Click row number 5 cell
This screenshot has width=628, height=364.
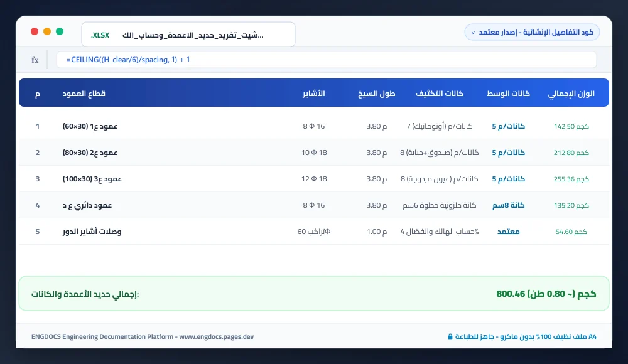(x=37, y=232)
